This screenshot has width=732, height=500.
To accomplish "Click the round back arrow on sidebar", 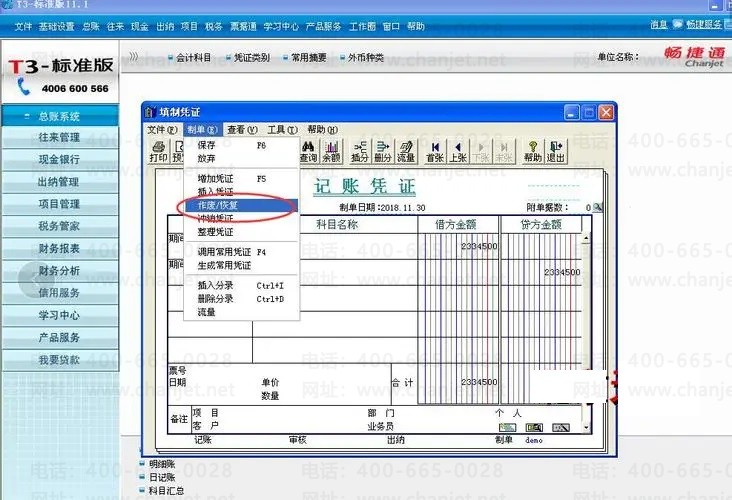I will [x=36, y=279].
